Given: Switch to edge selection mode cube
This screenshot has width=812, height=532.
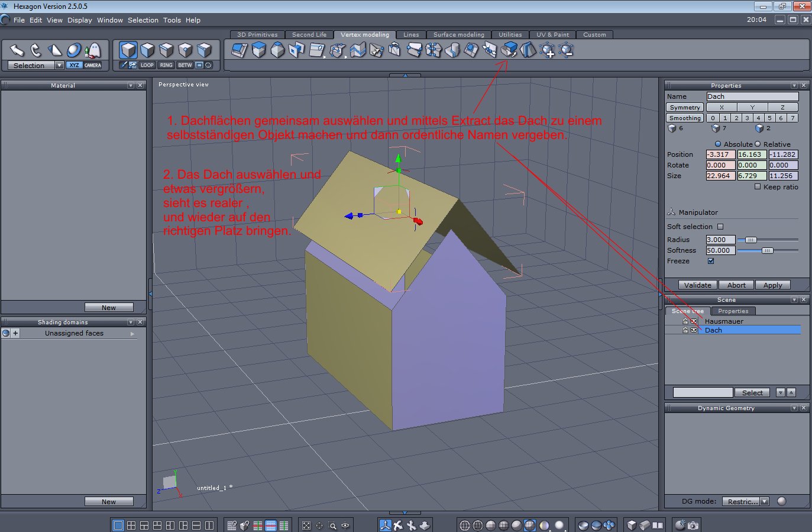Looking at the screenshot, I should tap(166, 50).
